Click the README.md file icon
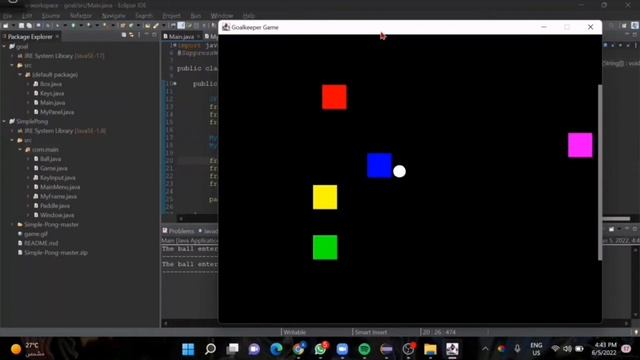This screenshot has width=640, height=360. click(20, 243)
